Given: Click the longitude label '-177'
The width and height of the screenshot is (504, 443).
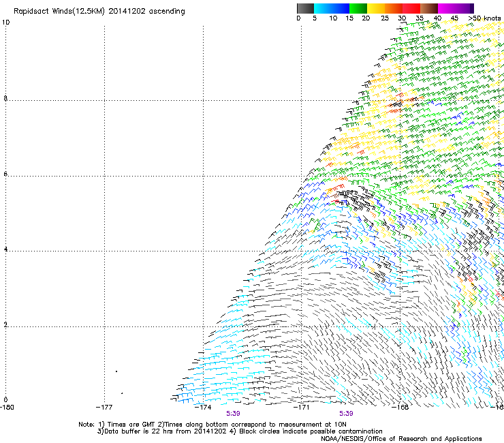Looking at the screenshot, I should pyautogui.click(x=104, y=408).
